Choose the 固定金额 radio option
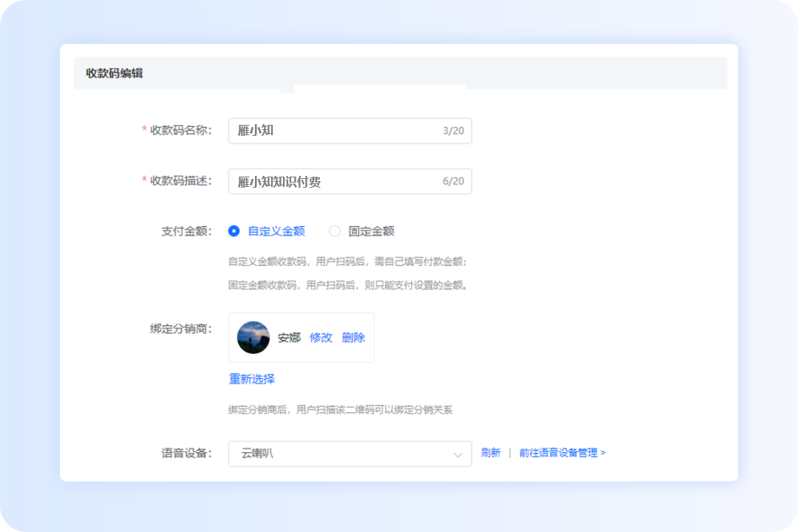Image resolution: width=798 pixels, height=532 pixels. pyautogui.click(x=335, y=231)
